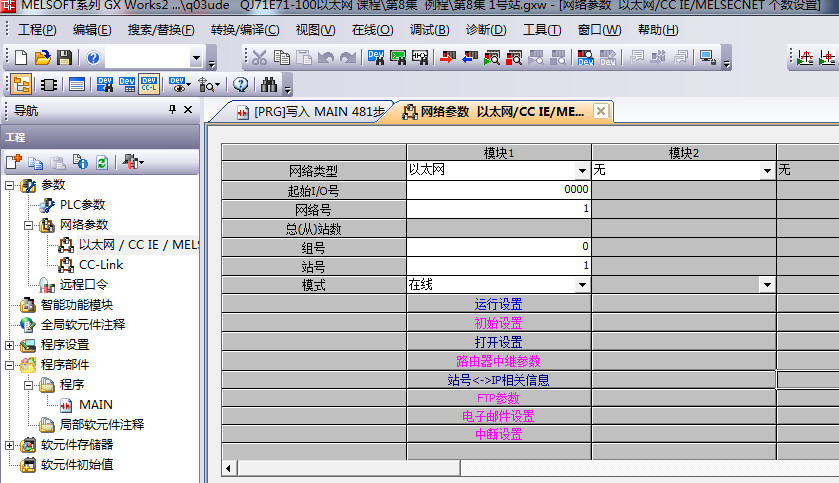Stop monitoring with the red square magnifier icon

tap(513, 57)
